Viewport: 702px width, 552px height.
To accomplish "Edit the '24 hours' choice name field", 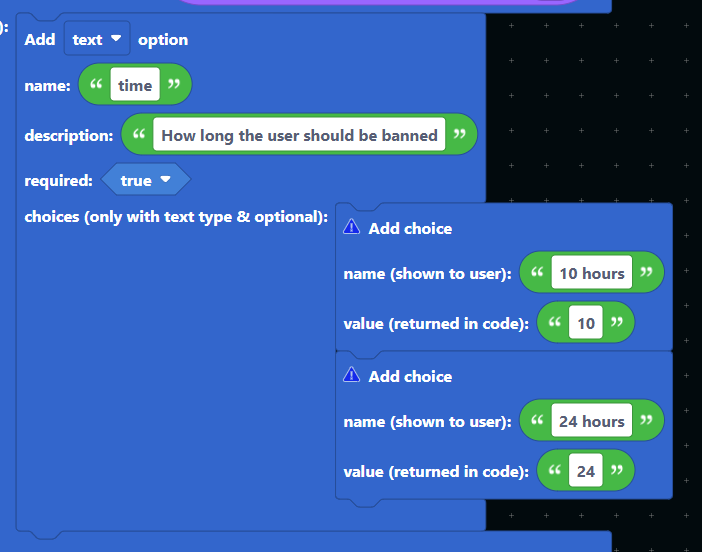I will (x=591, y=421).
